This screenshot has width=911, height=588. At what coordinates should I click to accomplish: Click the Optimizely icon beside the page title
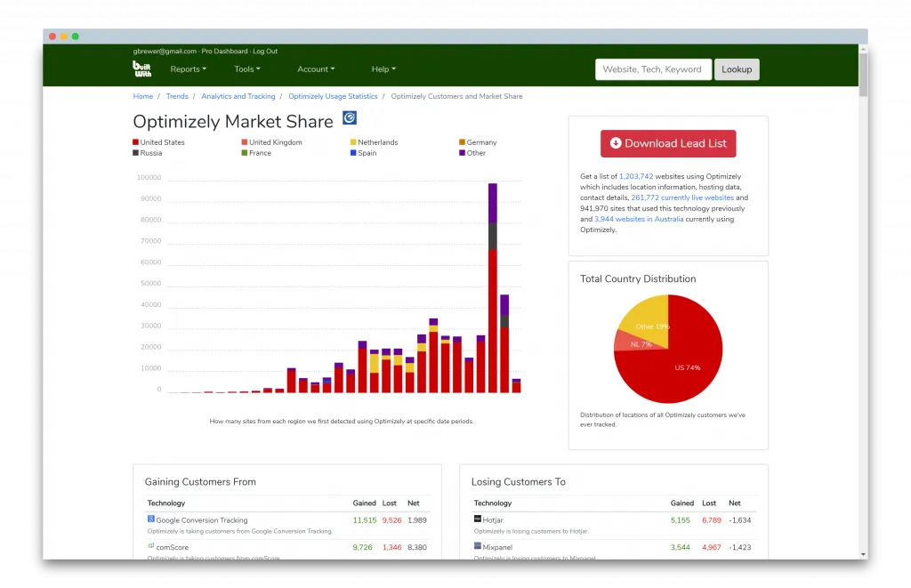(350, 118)
